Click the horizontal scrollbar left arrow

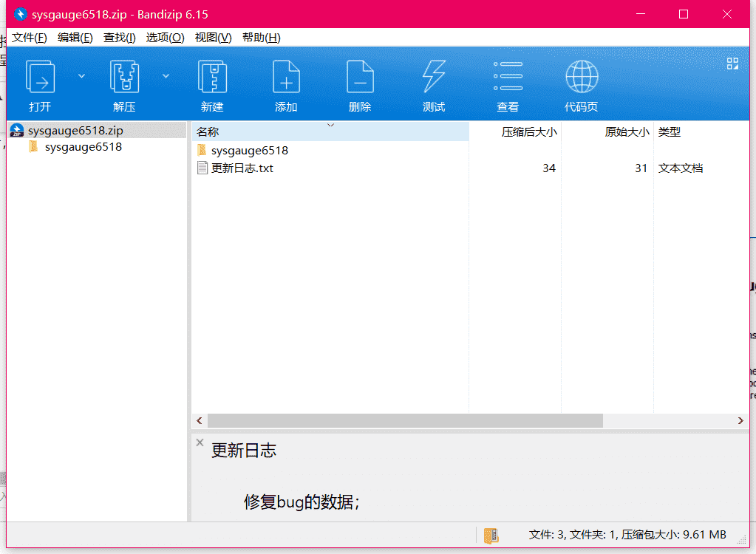click(x=200, y=420)
